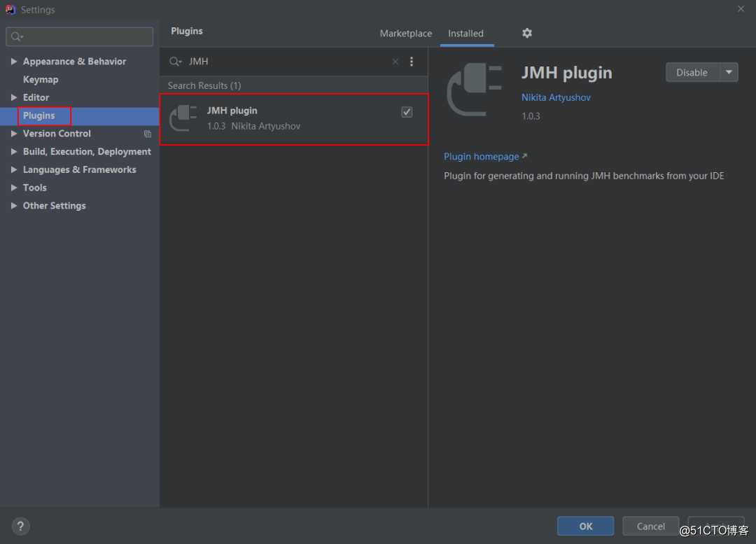This screenshot has height=544, width=756.
Task: Click the IntelliJ logo in the title bar
Action: 10,10
